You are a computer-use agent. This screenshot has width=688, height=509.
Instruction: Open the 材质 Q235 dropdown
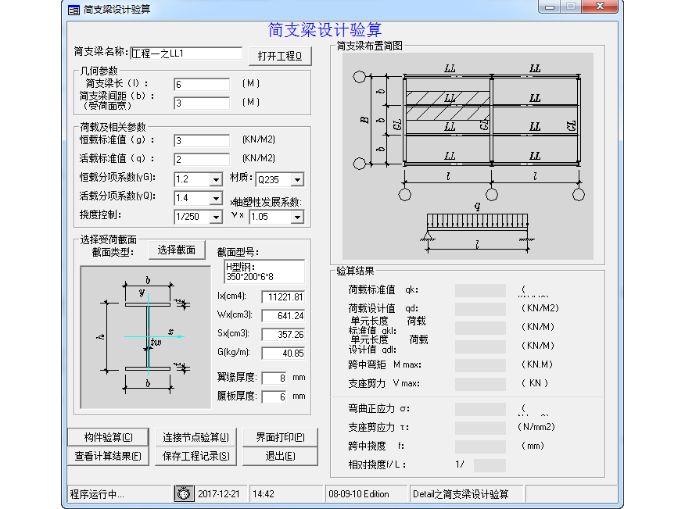pos(297,180)
